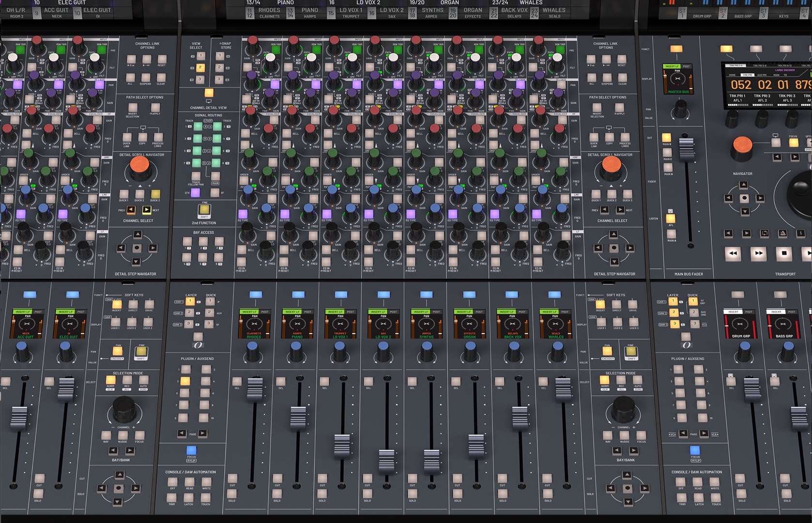This screenshot has height=523, width=812.
Task: Open the AUX PRI tab in the display
Action: pyautogui.click(x=762, y=75)
